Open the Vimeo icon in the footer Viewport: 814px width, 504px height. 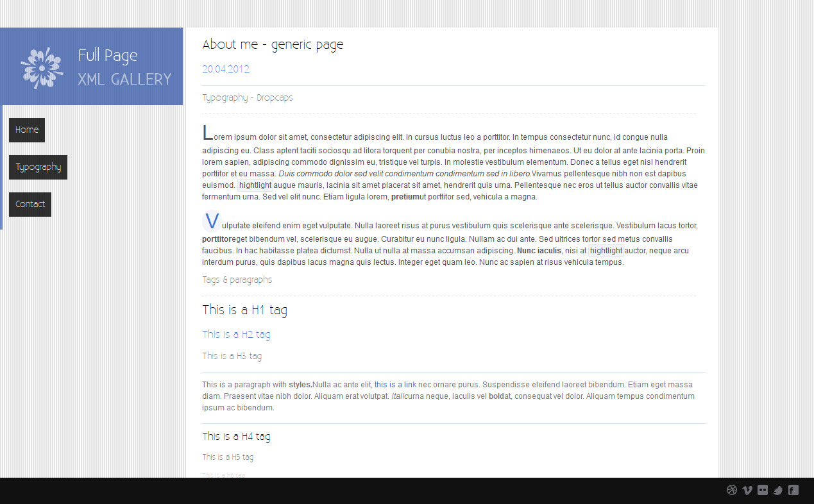747,490
